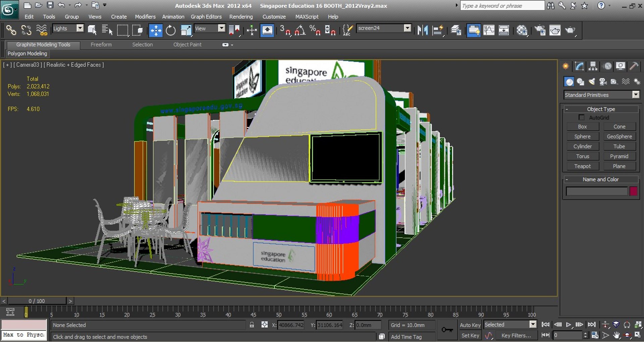Click the Unlink Selection tool
644x342 pixels.
[26, 30]
